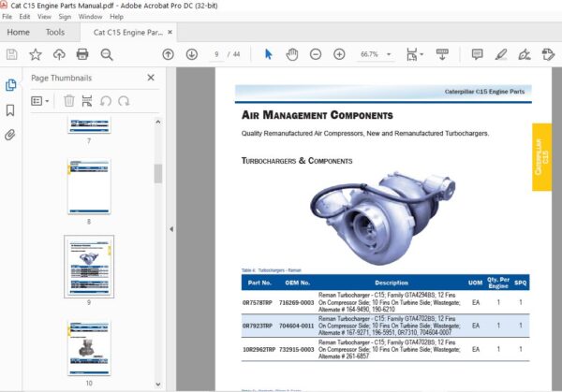Click the Description column header
This screenshot has width=562, height=392.
pyautogui.click(x=392, y=283)
